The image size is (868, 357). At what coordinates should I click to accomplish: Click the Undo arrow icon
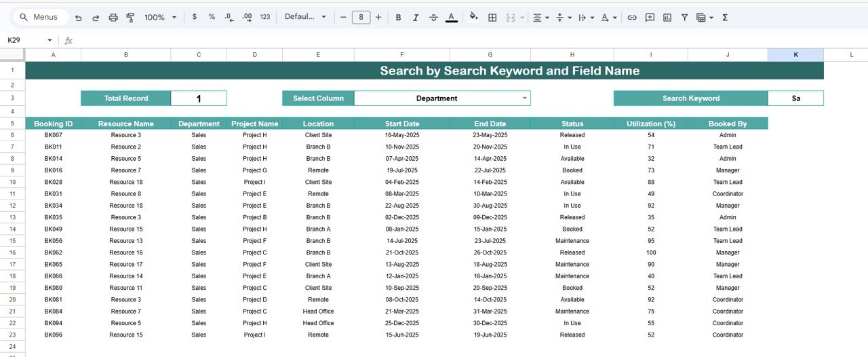[79, 17]
